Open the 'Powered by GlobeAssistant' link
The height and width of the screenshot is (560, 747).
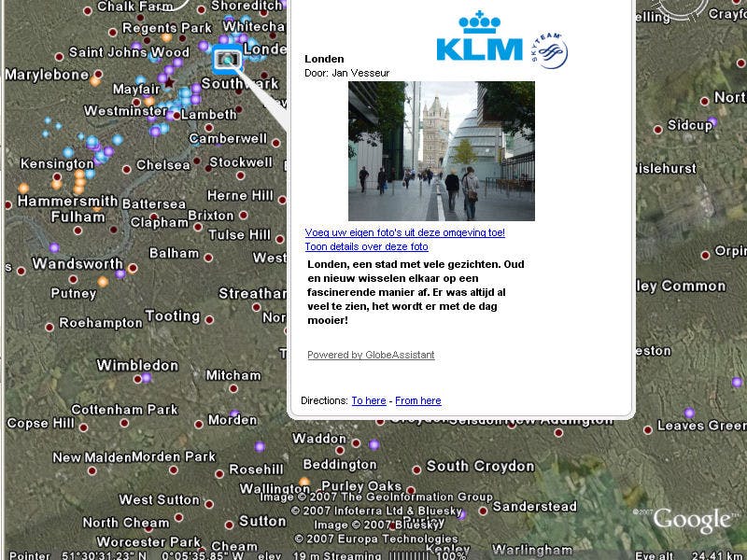click(x=371, y=355)
